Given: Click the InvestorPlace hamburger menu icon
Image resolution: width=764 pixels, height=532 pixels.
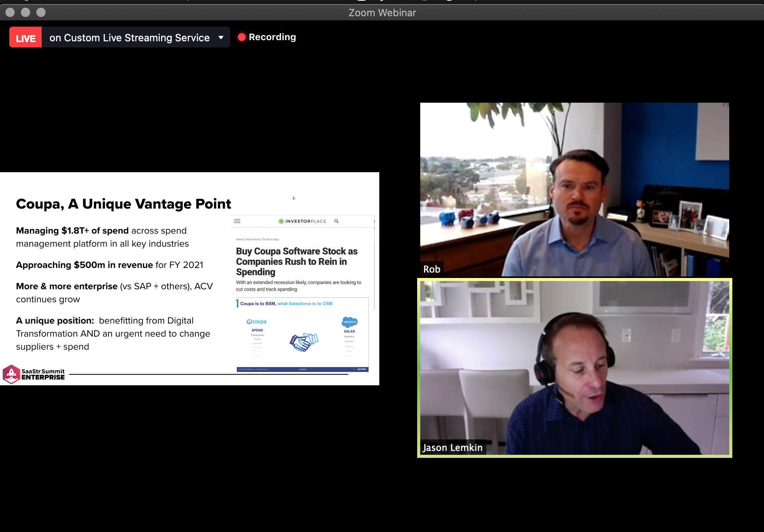Looking at the screenshot, I should pyautogui.click(x=237, y=221).
